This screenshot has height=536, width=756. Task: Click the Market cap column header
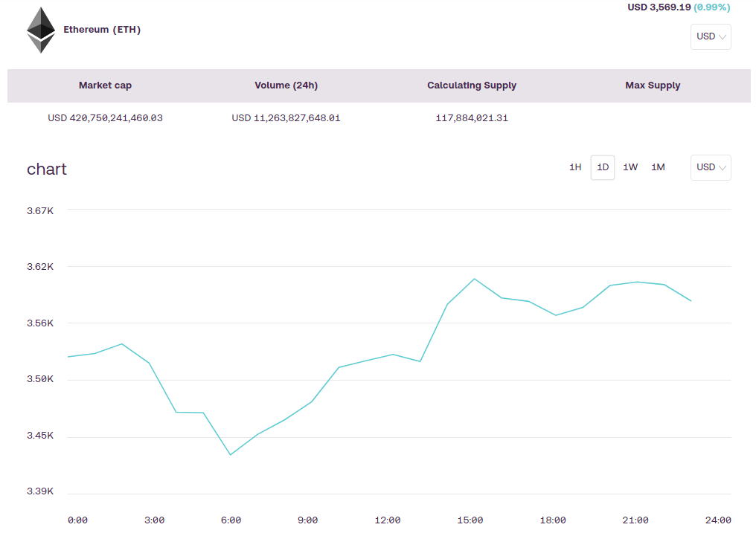coord(105,85)
